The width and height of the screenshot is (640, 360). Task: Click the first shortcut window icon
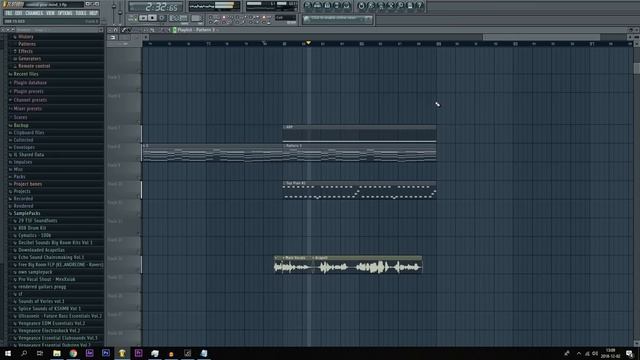pos(307,5)
